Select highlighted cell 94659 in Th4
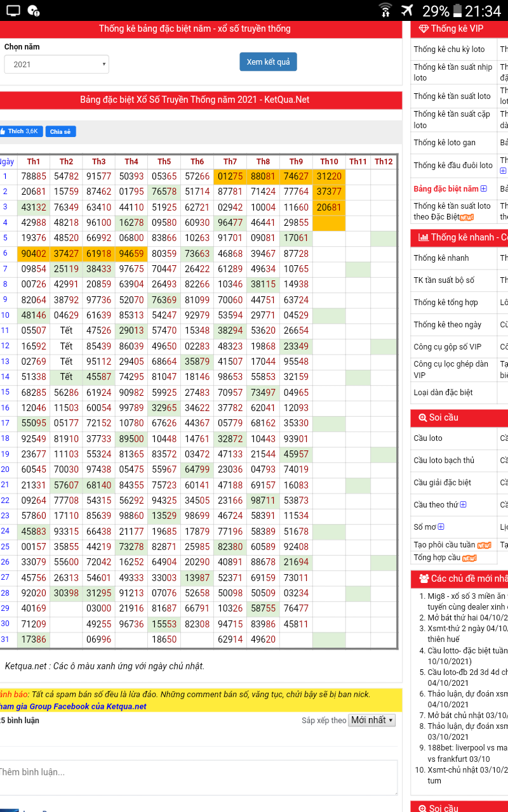The width and height of the screenshot is (508, 812). pos(131,254)
